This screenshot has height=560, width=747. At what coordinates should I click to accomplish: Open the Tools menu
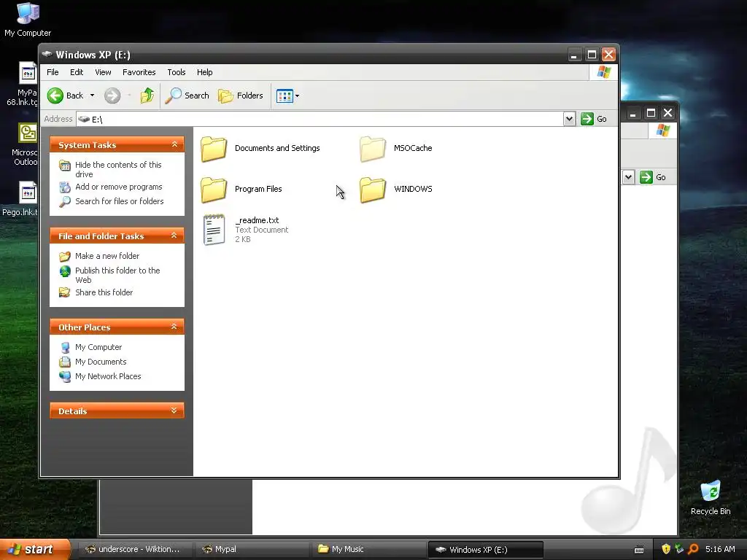point(177,72)
